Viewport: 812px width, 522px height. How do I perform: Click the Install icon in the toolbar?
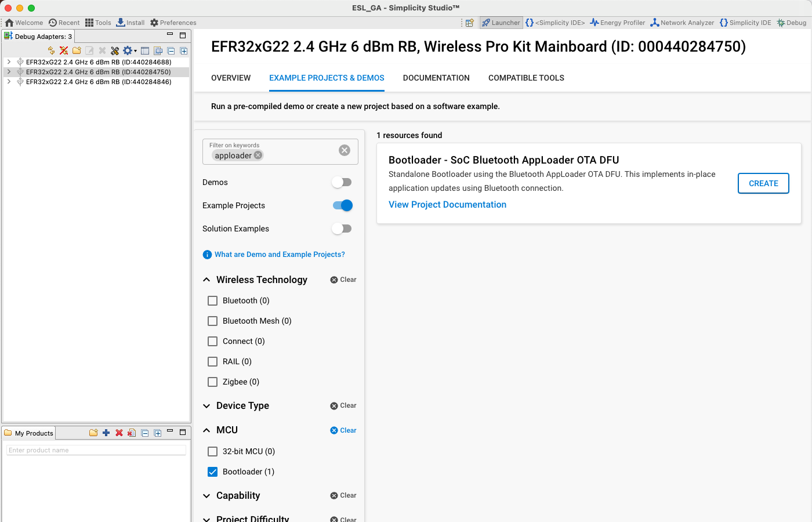pyautogui.click(x=130, y=23)
